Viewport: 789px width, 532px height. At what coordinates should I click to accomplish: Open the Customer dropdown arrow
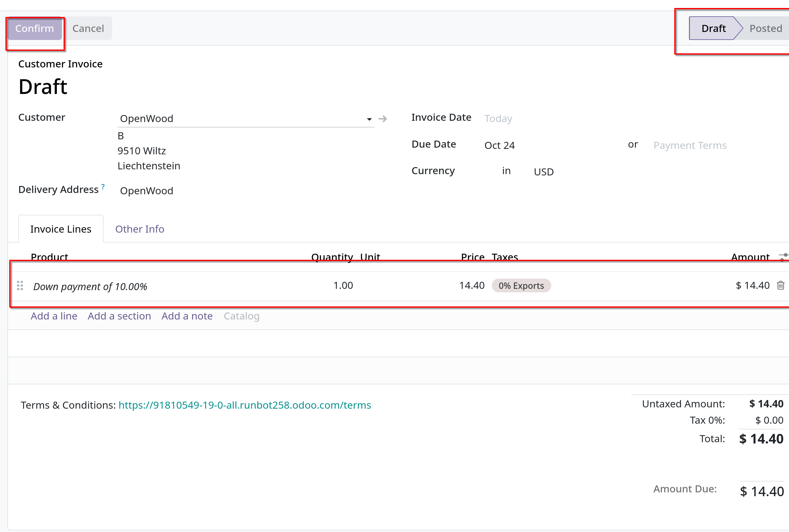coord(369,119)
